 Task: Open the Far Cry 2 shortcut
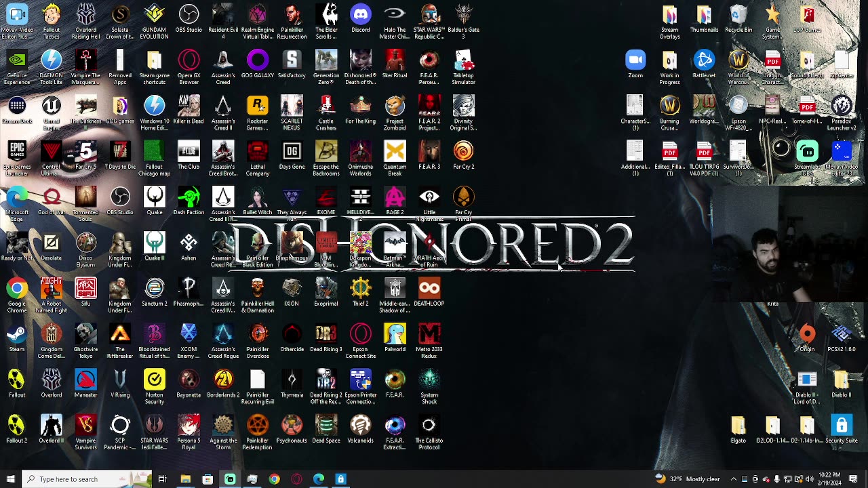click(463, 155)
